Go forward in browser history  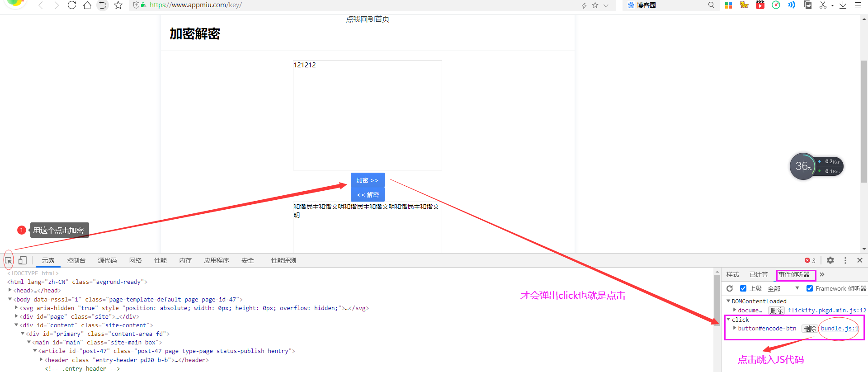click(56, 5)
